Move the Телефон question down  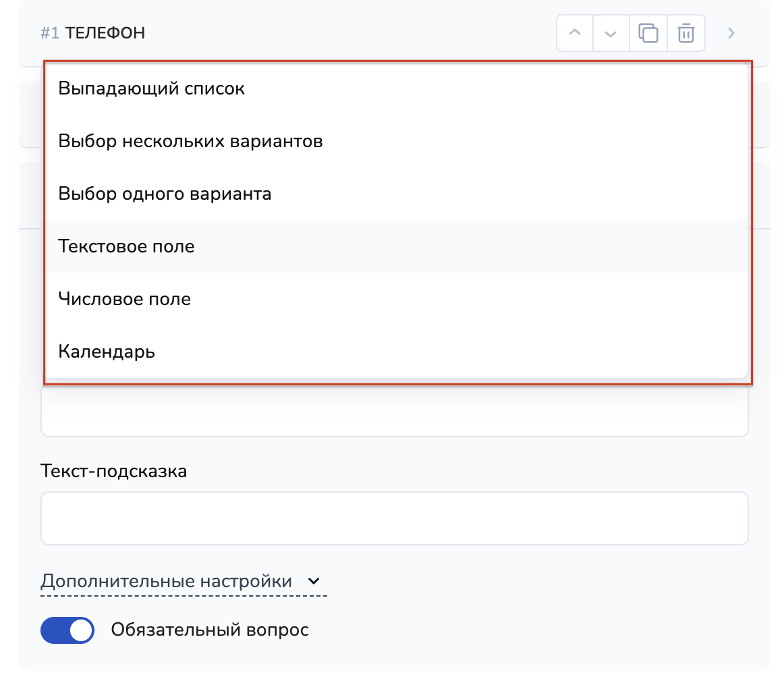point(611,33)
